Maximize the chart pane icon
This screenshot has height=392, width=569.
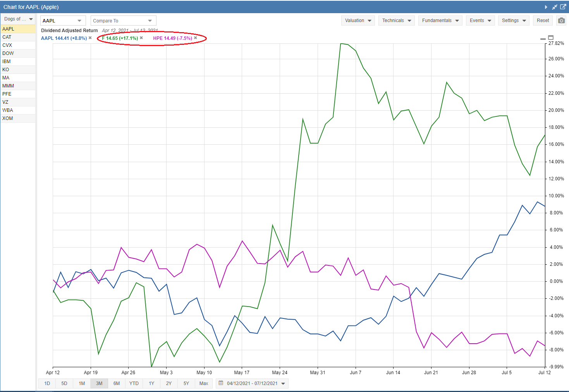[551, 38]
